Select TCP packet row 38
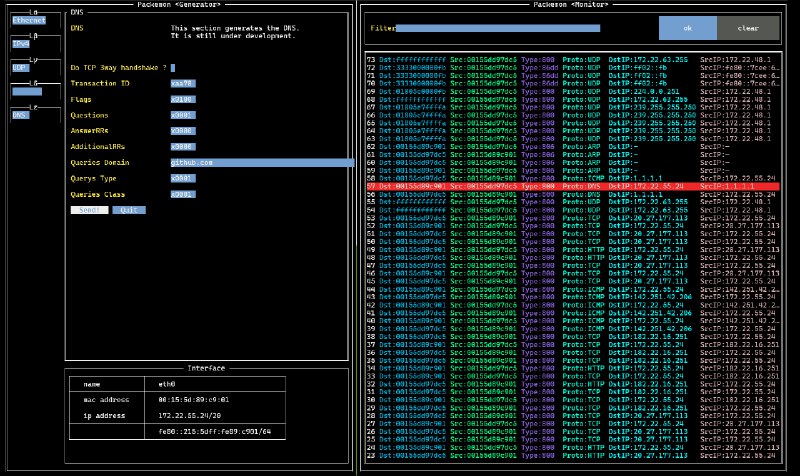 [573, 337]
